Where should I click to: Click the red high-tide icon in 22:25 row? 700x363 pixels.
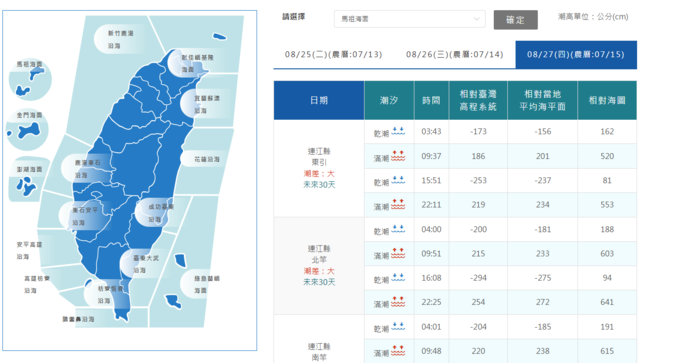pos(398,302)
